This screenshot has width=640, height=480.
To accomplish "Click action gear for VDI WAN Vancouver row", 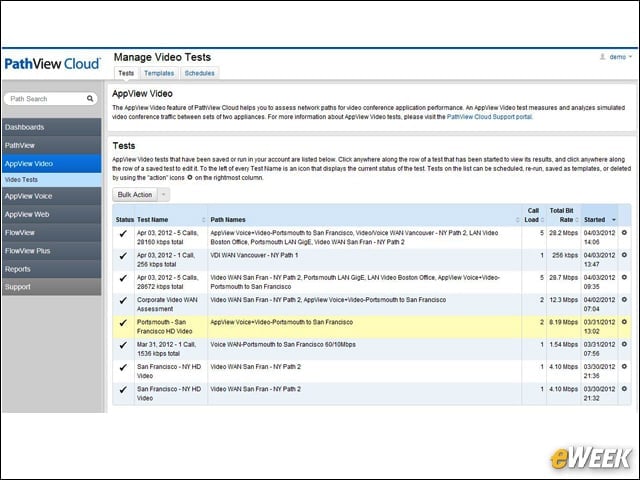I will click(624, 255).
